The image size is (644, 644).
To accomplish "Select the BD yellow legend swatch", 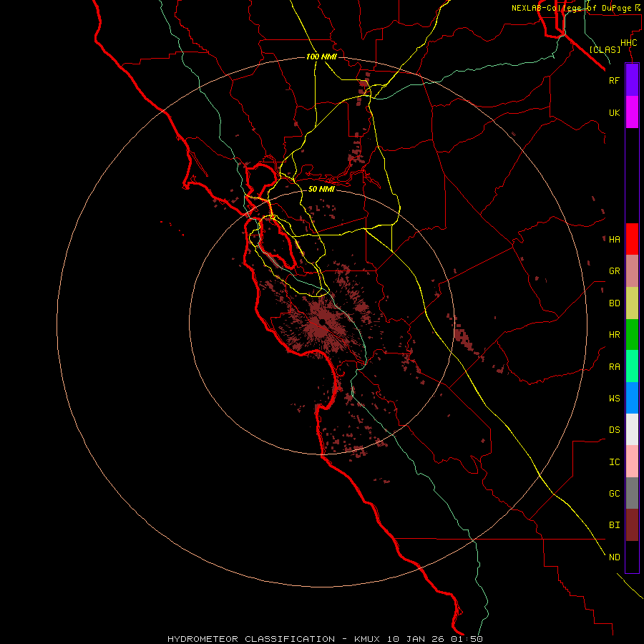I will tap(632, 303).
